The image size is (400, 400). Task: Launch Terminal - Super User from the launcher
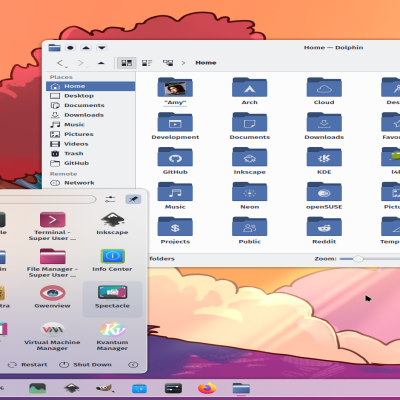point(52,226)
